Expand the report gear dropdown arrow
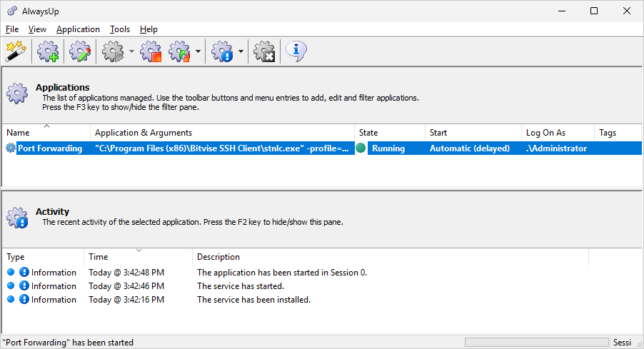 tap(241, 51)
